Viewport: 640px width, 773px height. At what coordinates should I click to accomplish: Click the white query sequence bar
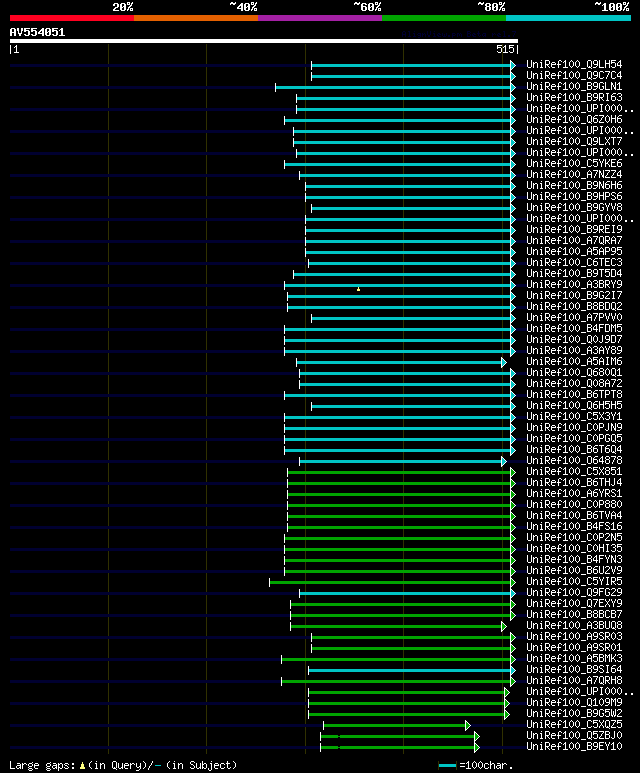coord(264,41)
